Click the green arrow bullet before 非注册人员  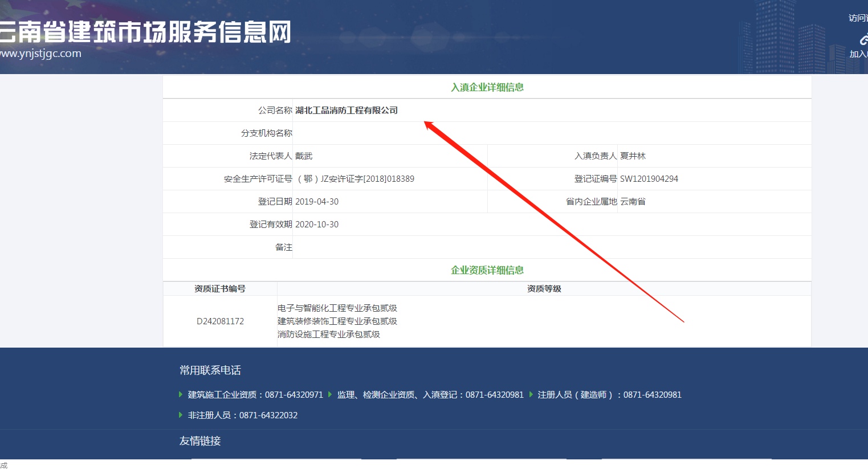pos(181,415)
